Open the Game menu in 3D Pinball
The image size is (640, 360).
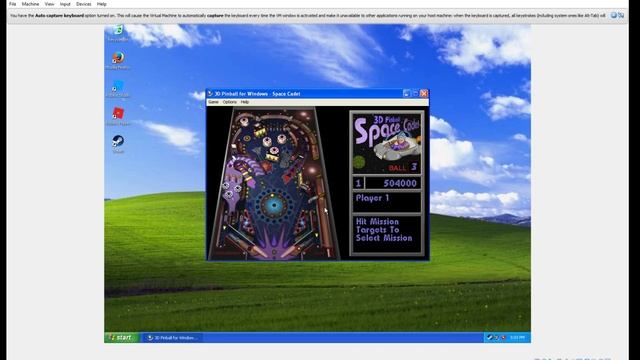(x=213, y=102)
